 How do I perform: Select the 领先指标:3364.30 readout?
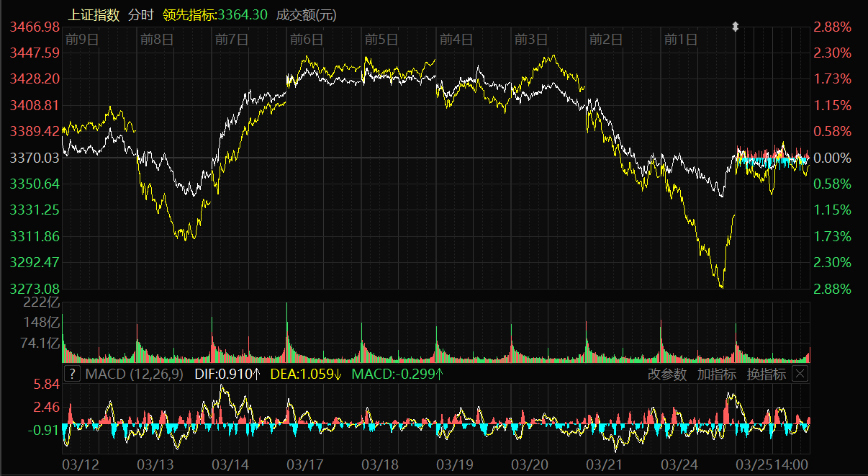215,14
